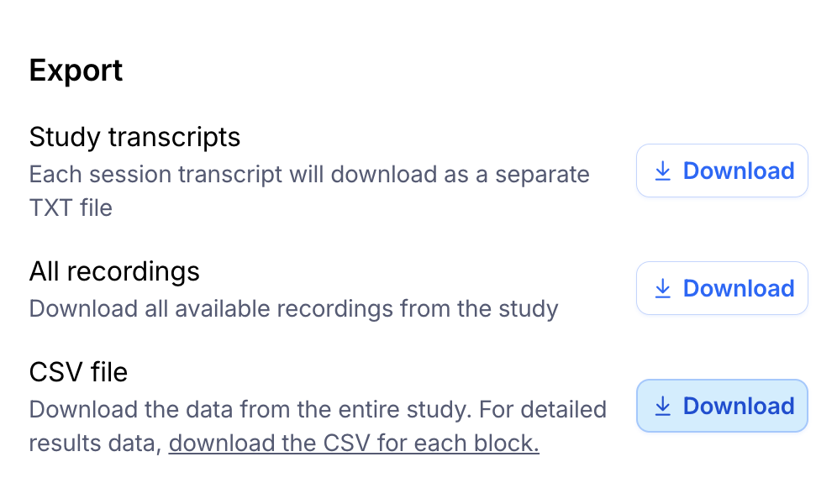The height and width of the screenshot is (504, 837).
Task: Download all available recordings from the study
Action: coord(722,289)
